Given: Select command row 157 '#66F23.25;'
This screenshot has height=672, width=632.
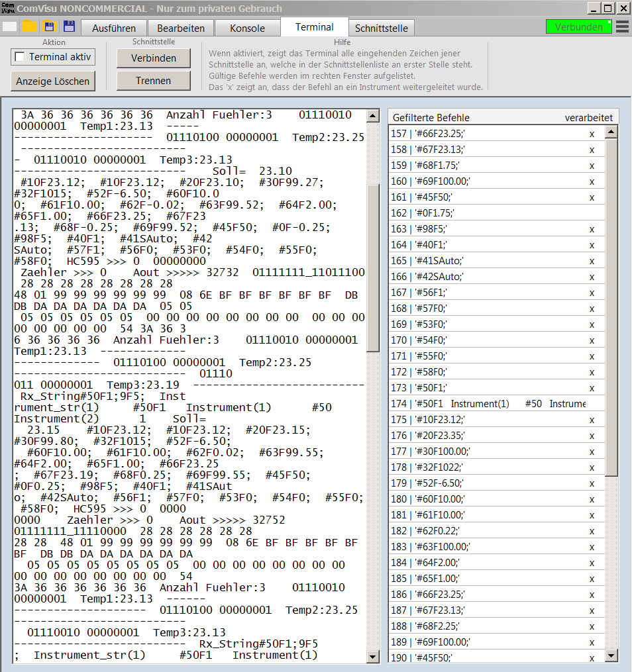Looking at the screenshot, I should [x=496, y=134].
